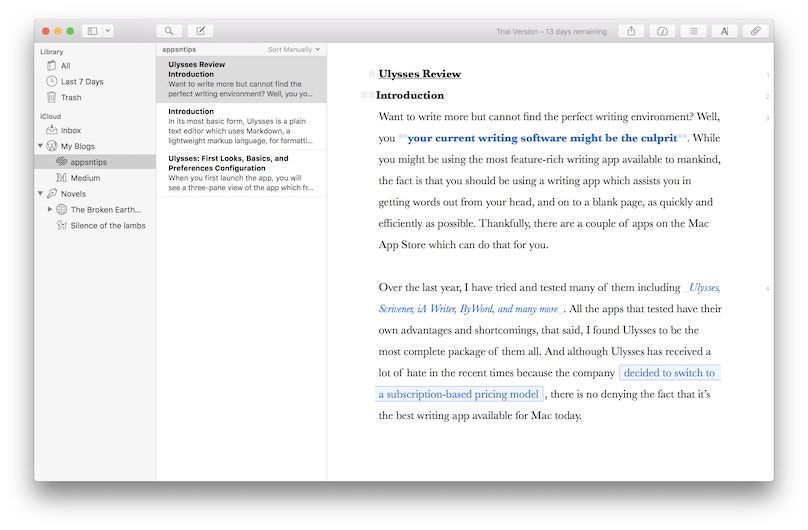Show the navigation list icon
Image resolution: width=808 pixels, height=530 pixels.
coord(693,31)
